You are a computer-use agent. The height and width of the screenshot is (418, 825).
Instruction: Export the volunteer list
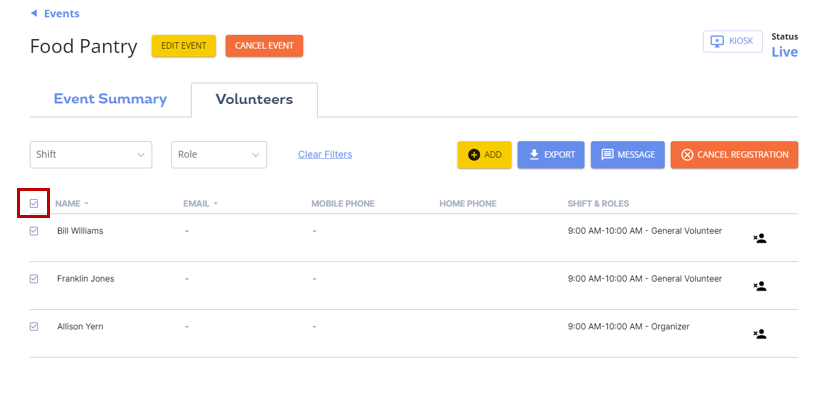pyautogui.click(x=551, y=155)
